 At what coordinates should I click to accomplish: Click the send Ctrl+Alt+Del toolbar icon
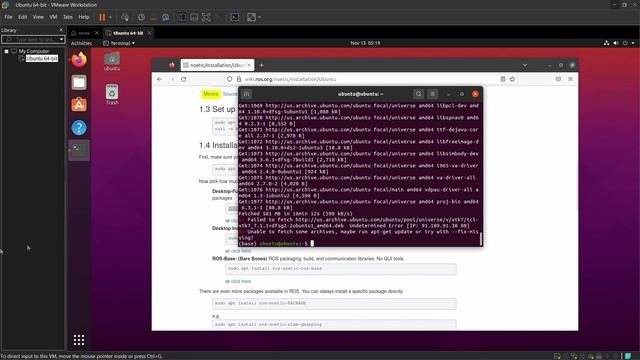(125, 17)
